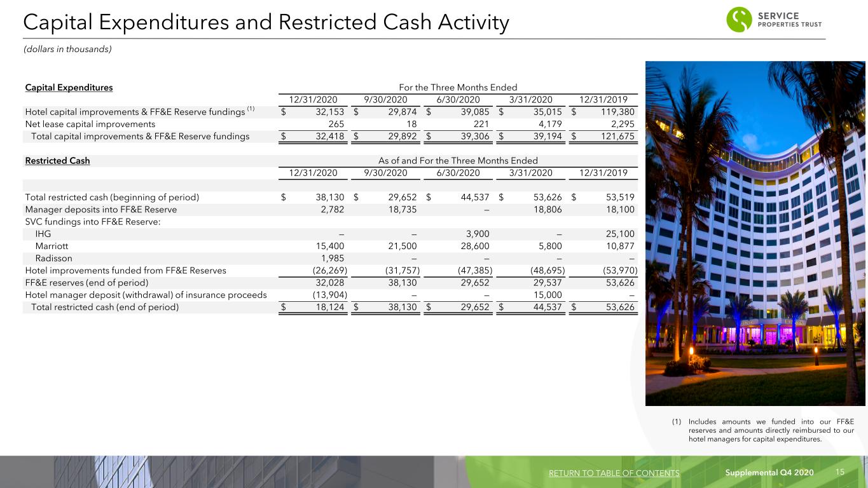Click net lease improvements value 2,295
868x488 pixels.
click(622, 124)
